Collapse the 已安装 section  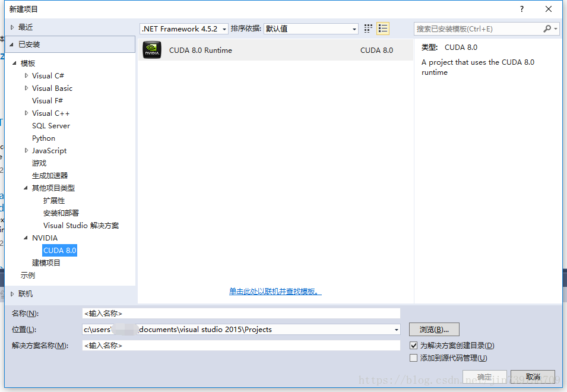pos(11,45)
